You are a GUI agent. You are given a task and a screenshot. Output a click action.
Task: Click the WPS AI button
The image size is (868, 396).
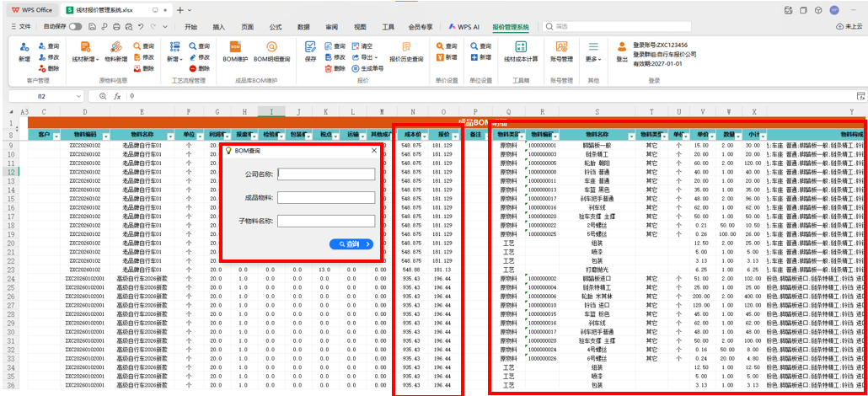click(463, 27)
